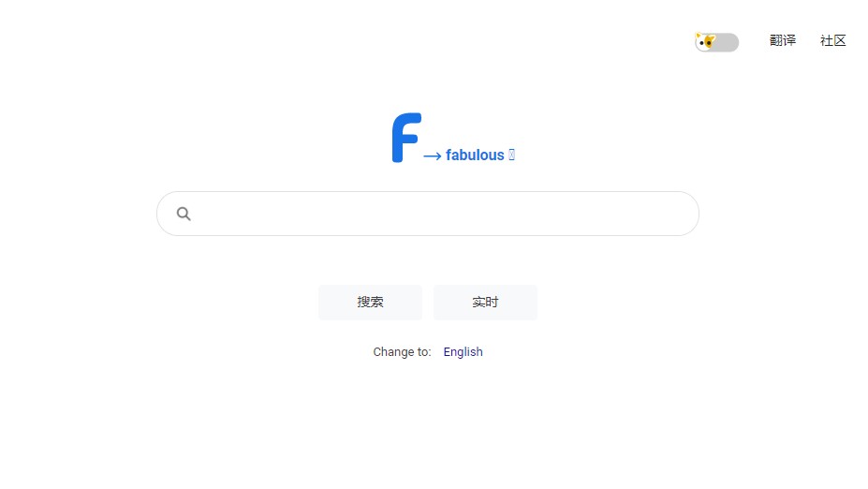The width and height of the screenshot is (868, 489).
Task: Toggle the dark mode switch
Action: (717, 42)
